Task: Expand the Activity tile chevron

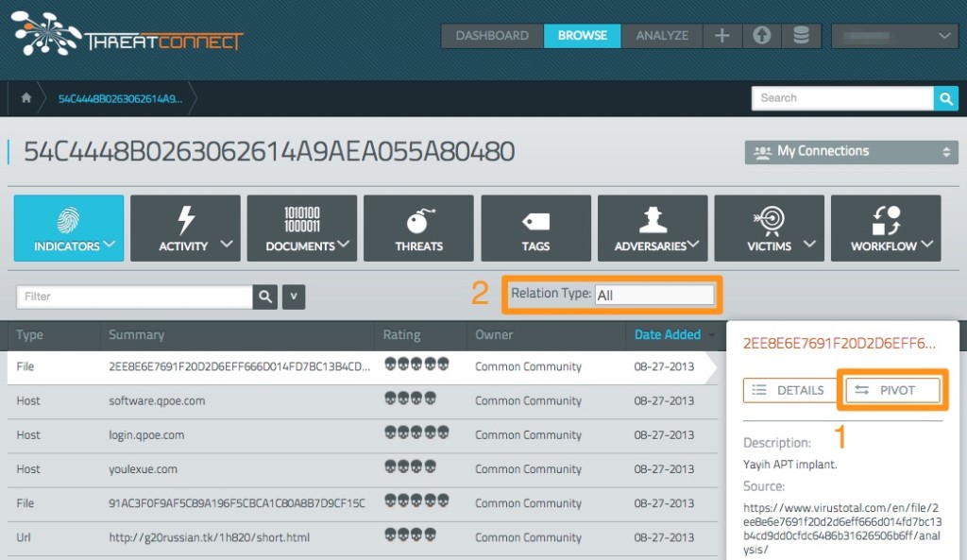Action: tap(227, 245)
